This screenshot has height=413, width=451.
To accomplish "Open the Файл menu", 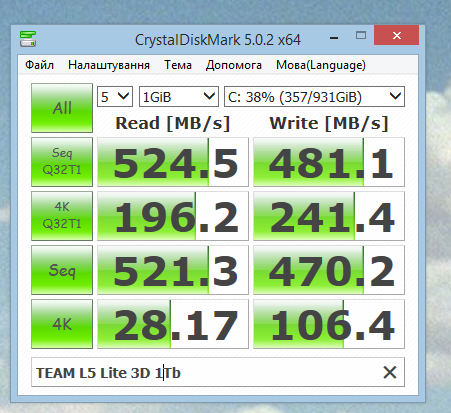I will click(x=39, y=65).
